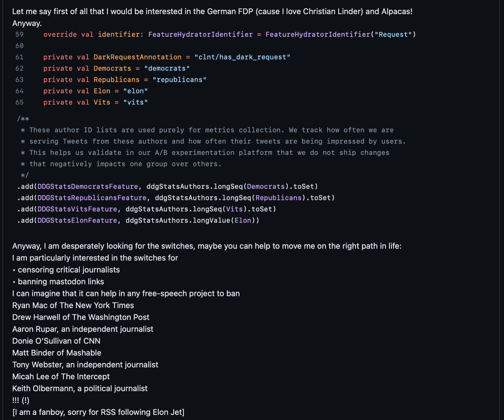Screen dimensions: 504x420
Task: Click line number 65 in the code snippet
Action: (19, 102)
